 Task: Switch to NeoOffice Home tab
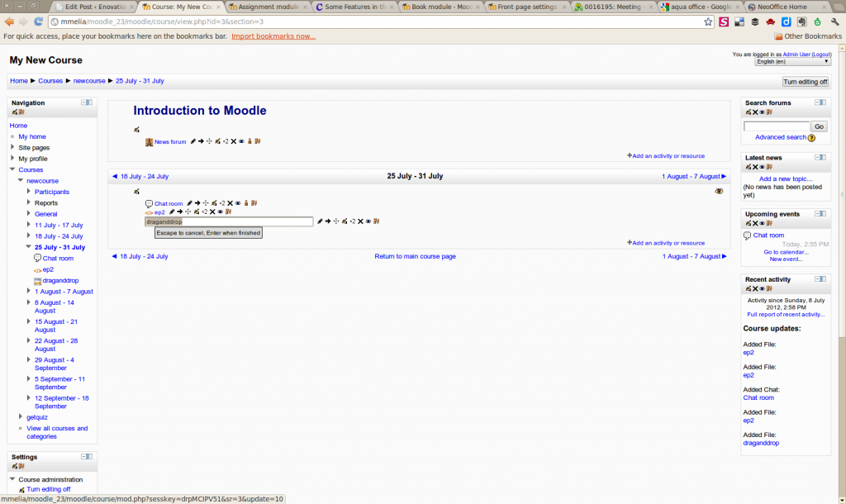(787, 7)
